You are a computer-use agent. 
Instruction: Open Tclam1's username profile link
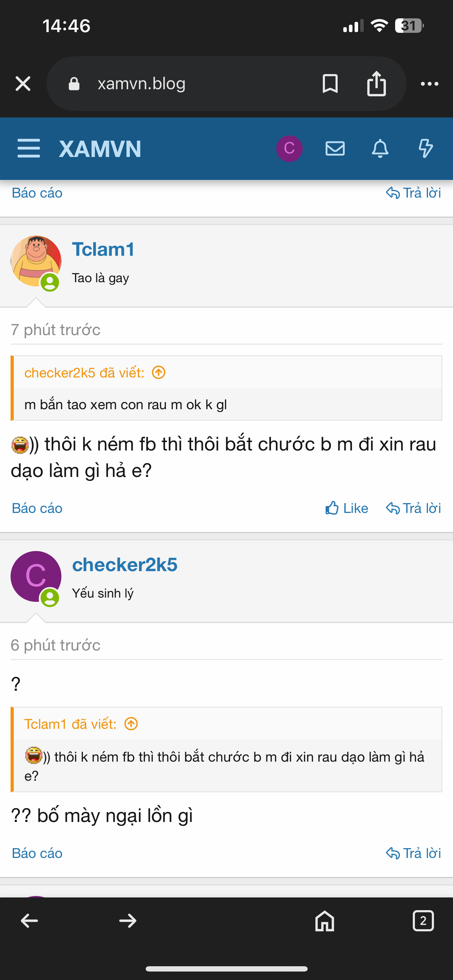[x=103, y=249]
